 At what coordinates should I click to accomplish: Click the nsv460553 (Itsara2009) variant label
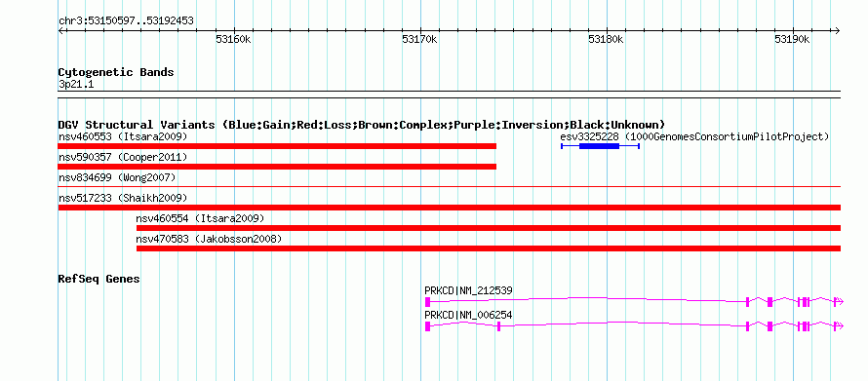[x=123, y=136]
